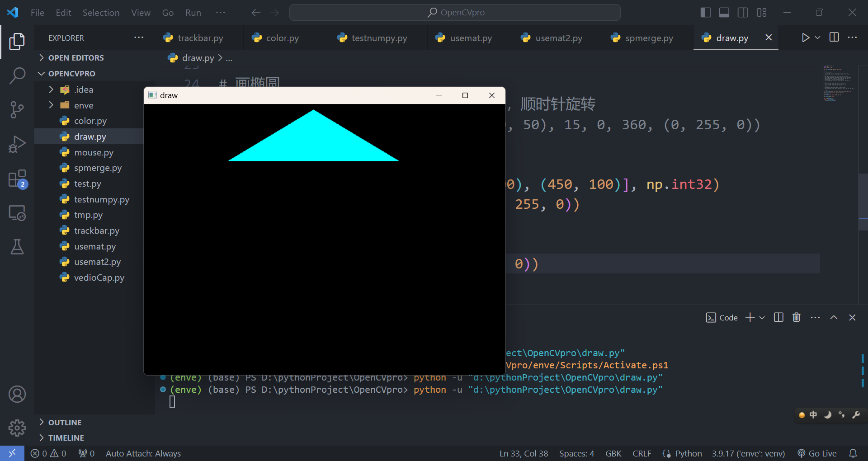
Task: Open the File menu
Action: click(38, 13)
